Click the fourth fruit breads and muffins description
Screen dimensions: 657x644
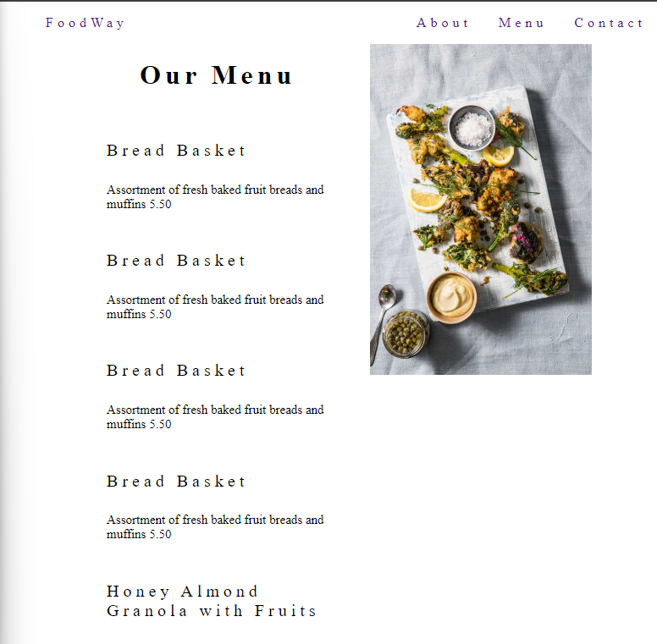[215, 526]
